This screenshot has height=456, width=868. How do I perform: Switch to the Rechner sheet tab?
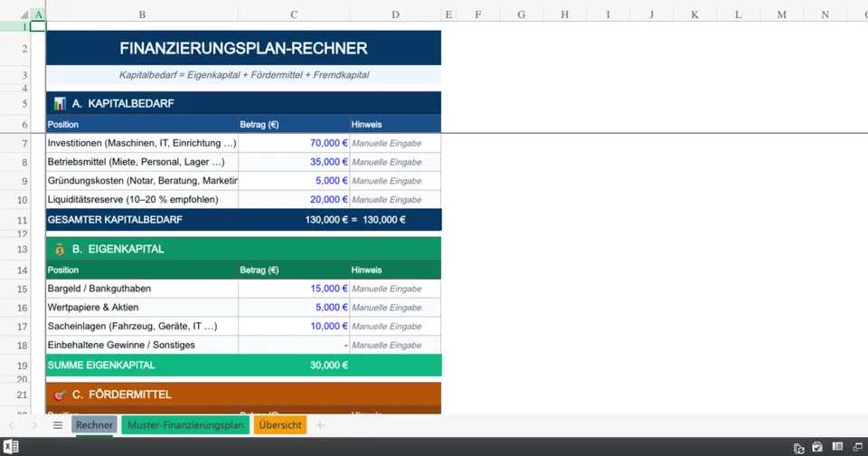click(x=94, y=425)
